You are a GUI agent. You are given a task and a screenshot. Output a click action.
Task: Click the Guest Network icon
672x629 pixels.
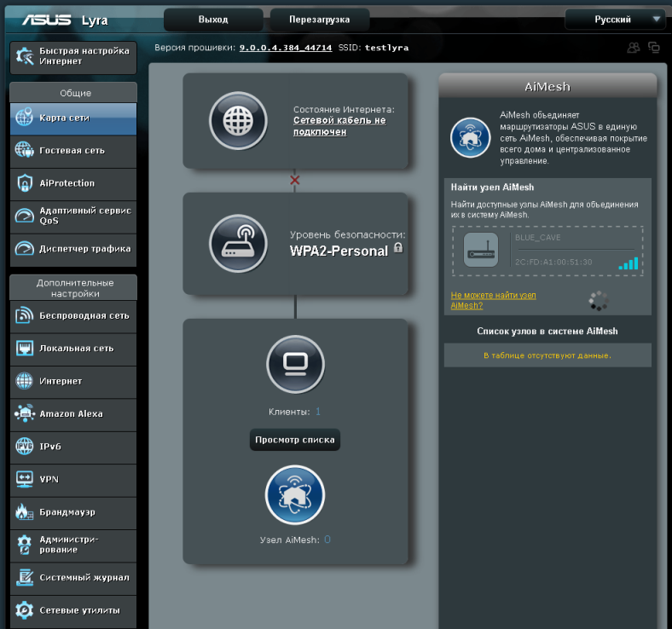[x=25, y=150]
